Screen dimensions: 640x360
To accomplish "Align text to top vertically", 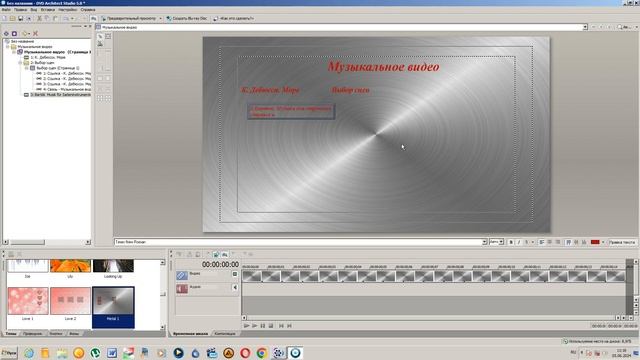I will [x=568, y=242].
